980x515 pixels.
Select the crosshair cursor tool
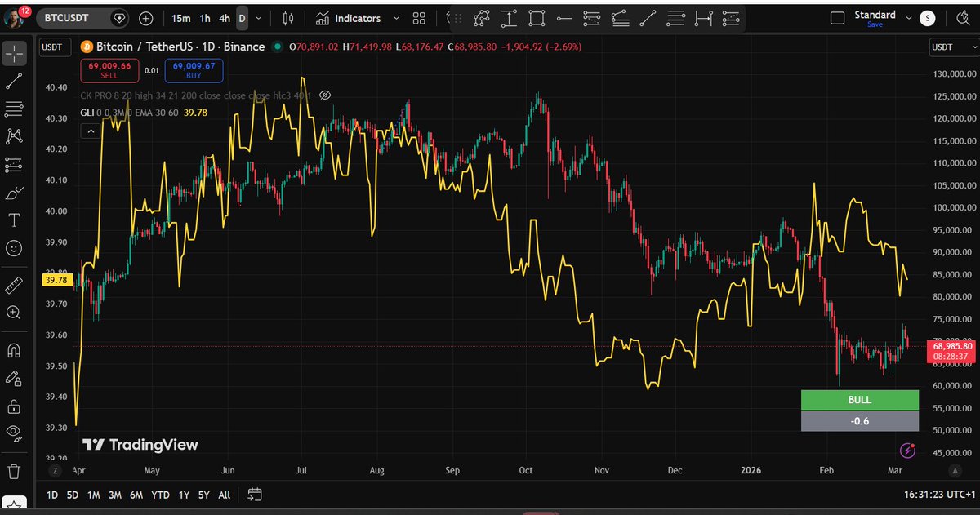pyautogui.click(x=15, y=53)
